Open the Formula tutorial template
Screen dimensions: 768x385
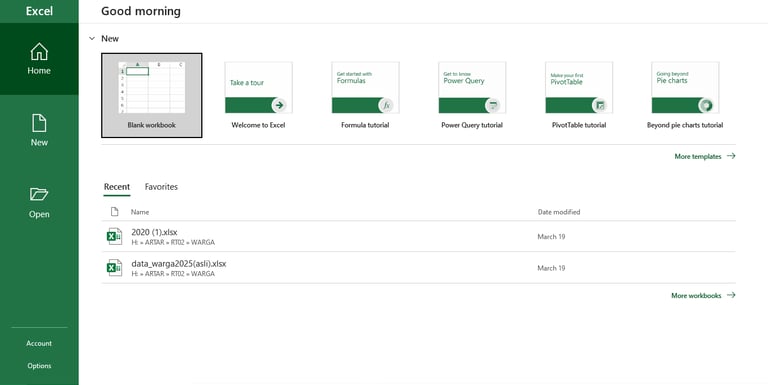click(x=365, y=96)
